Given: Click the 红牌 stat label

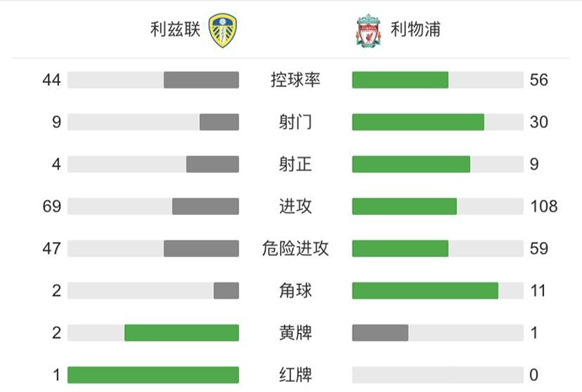Looking at the screenshot, I should click(x=295, y=375).
